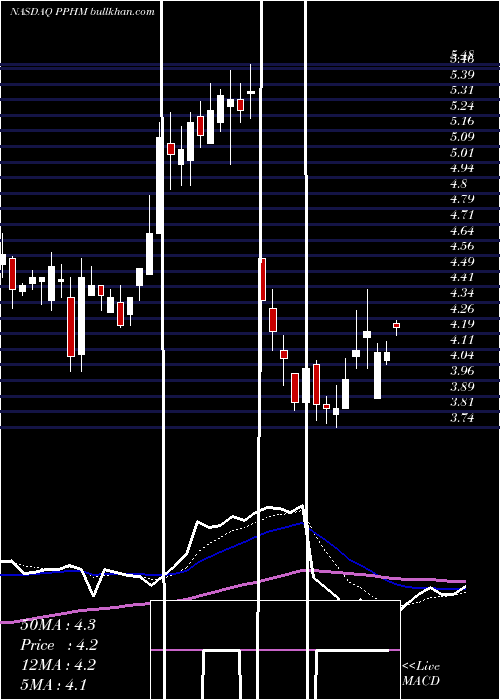
Task: Click the 4.49 price axis label
Action: coord(462,262)
